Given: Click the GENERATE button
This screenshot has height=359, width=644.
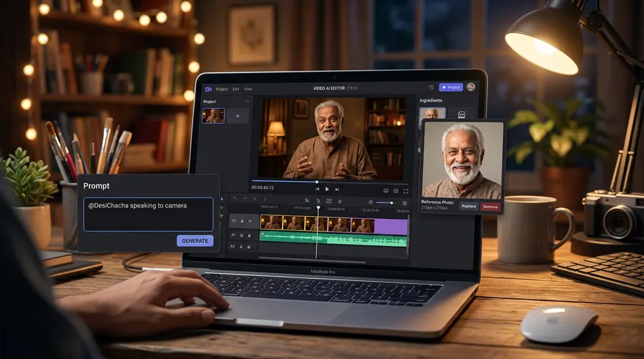Looking at the screenshot, I should (195, 241).
